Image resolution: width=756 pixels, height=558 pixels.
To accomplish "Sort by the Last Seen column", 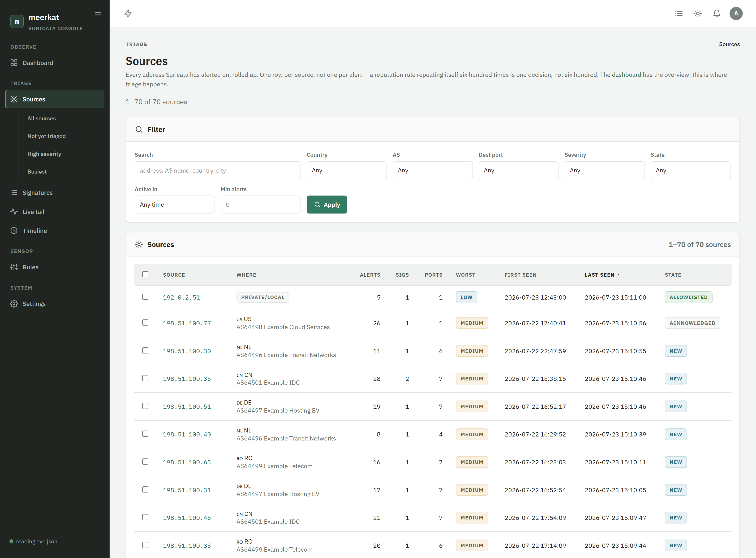I will tap(602, 275).
